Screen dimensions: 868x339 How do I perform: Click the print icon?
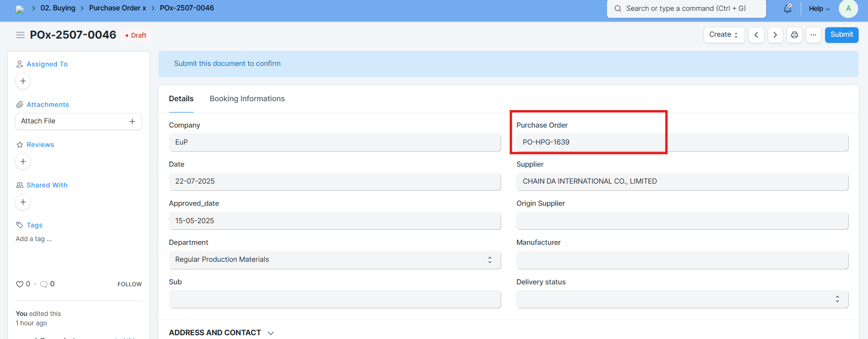(795, 35)
